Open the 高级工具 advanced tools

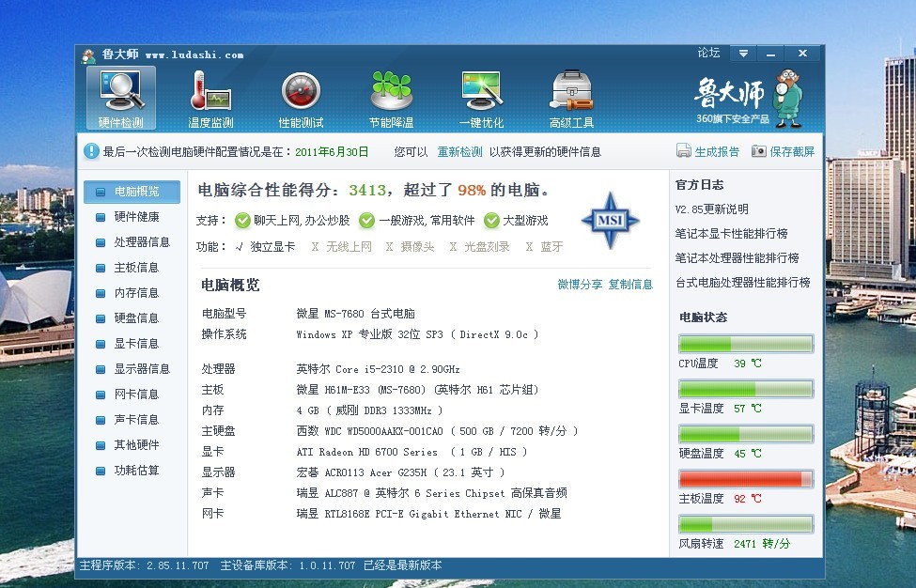pyautogui.click(x=571, y=98)
